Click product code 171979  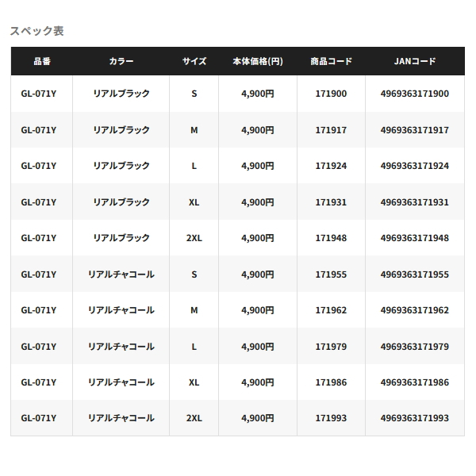331,347
